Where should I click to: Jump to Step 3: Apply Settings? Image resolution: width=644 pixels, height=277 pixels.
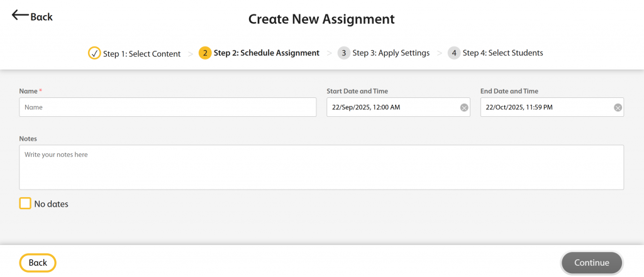tap(391, 53)
